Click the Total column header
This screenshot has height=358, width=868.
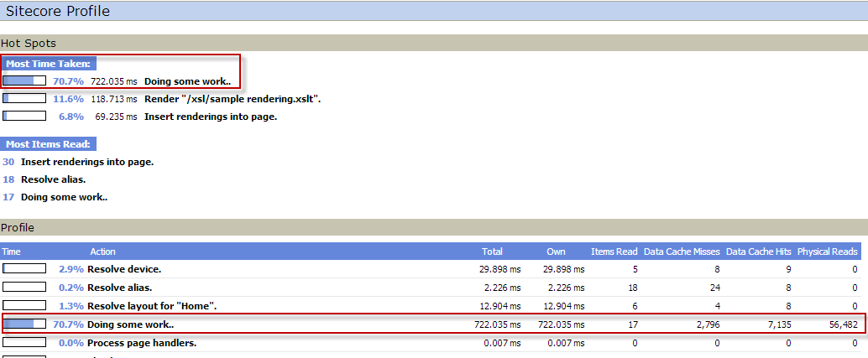(492, 252)
